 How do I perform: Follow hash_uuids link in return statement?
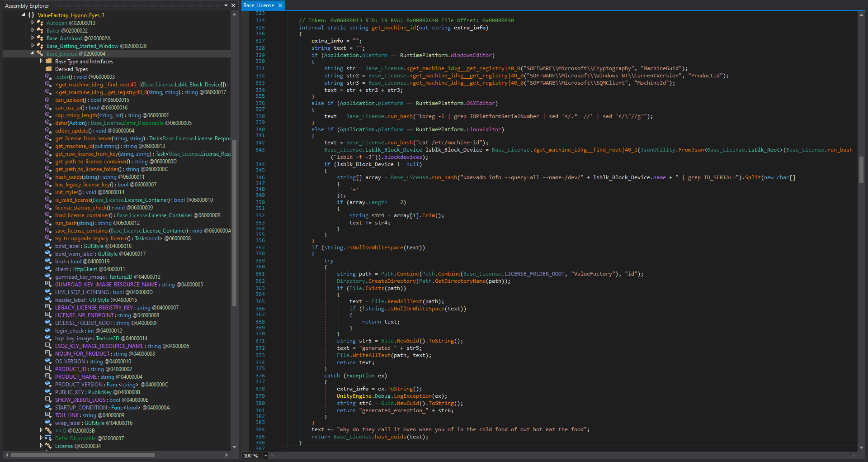point(391,437)
